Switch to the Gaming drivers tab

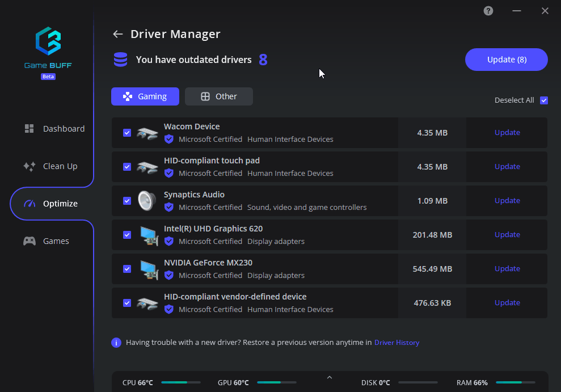pyautogui.click(x=145, y=96)
